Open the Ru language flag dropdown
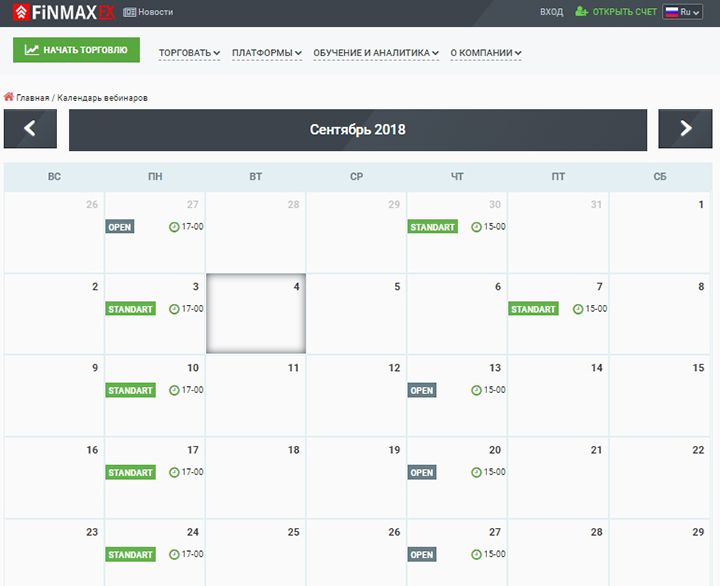The height and width of the screenshot is (586, 720). pyautogui.click(x=689, y=12)
